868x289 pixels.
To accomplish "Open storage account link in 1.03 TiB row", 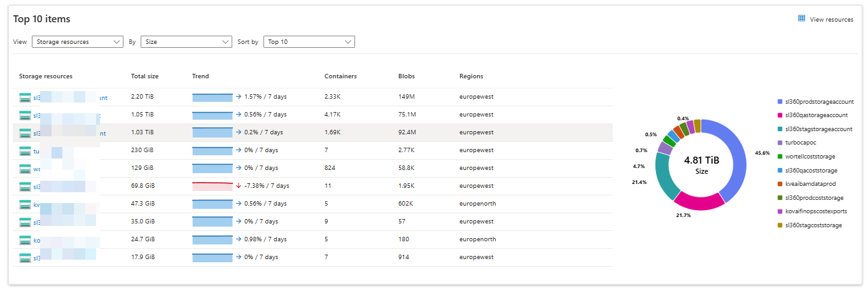I will click(69, 133).
